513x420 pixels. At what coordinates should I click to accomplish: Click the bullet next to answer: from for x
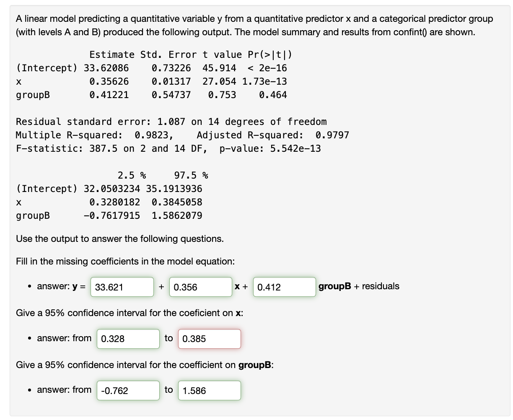point(29,339)
